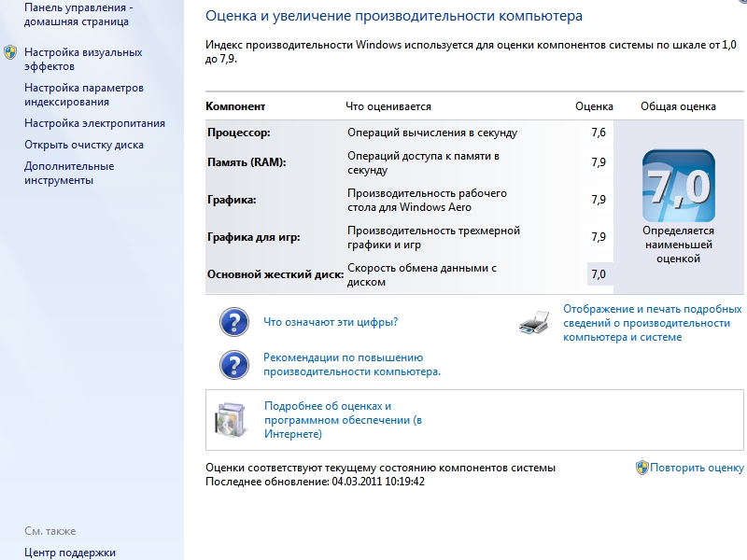
Task: Open "Отображение и печать подробных сведений" link
Action: pos(652,322)
